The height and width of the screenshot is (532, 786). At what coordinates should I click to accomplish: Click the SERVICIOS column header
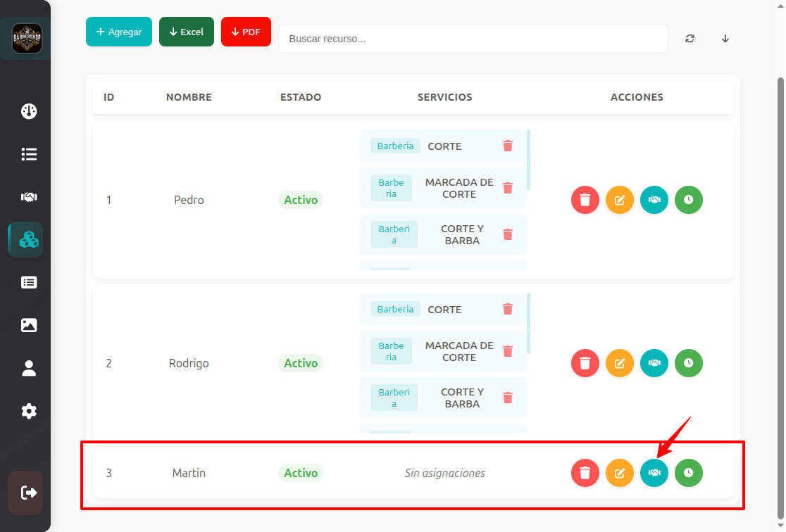[x=444, y=97]
